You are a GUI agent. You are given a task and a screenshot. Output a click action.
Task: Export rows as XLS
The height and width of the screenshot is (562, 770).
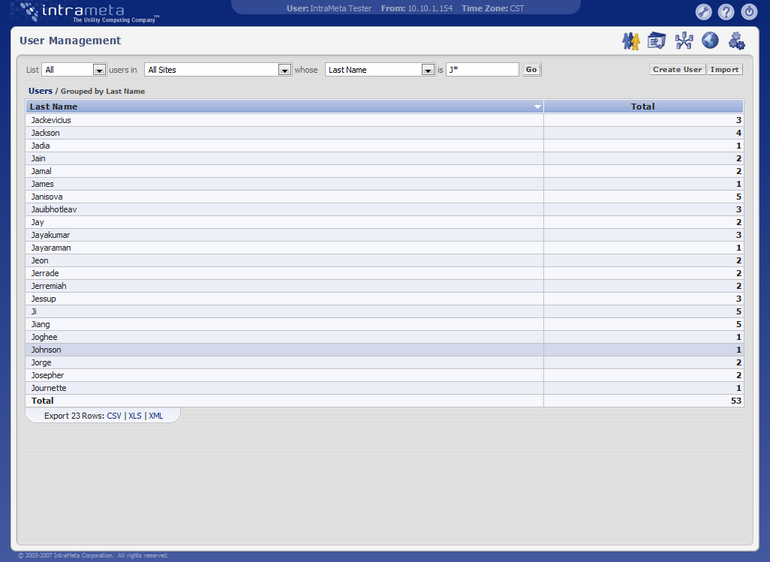pos(135,416)
